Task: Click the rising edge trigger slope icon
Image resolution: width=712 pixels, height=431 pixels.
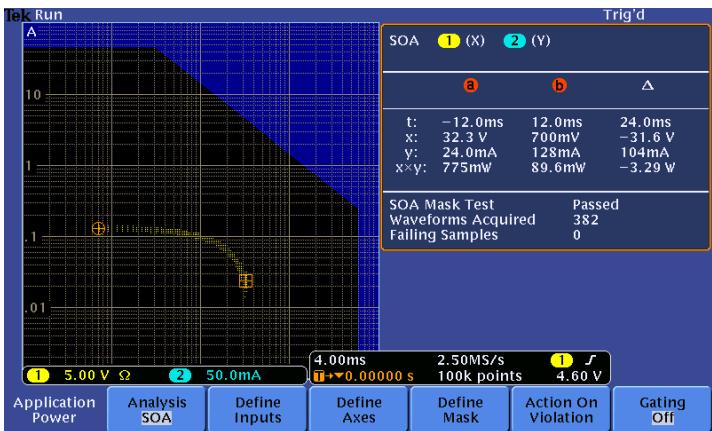Action: click(x=591, y=361)
